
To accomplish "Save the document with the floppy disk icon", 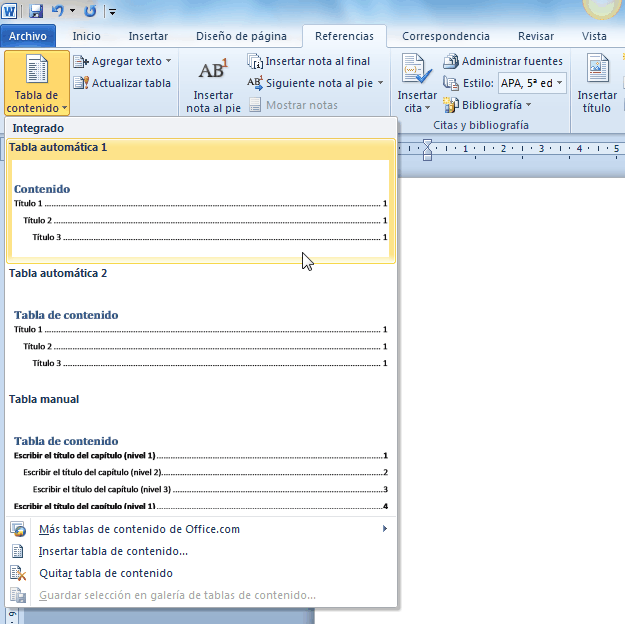I will [x=36, y=11].
